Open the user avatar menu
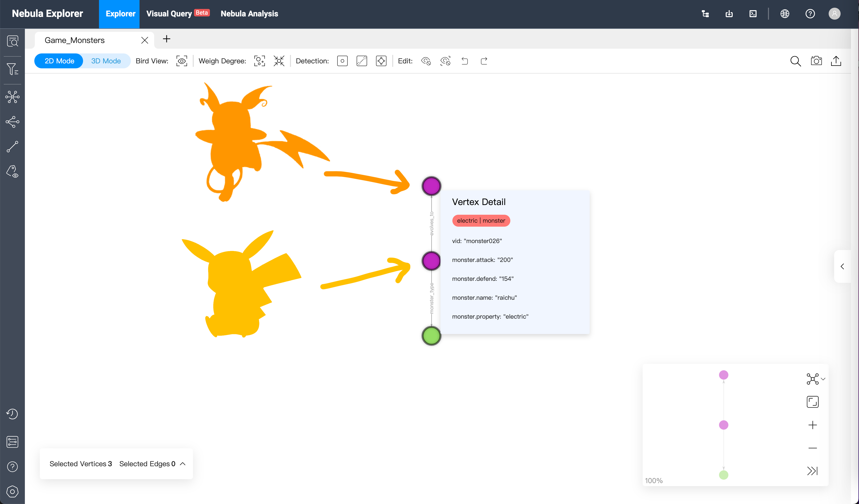The image size is (859, 504). [834, 14]
